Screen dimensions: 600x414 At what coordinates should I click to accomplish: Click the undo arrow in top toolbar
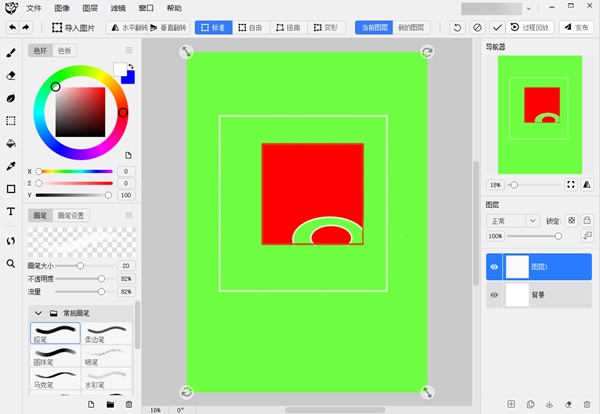[11, 28]
